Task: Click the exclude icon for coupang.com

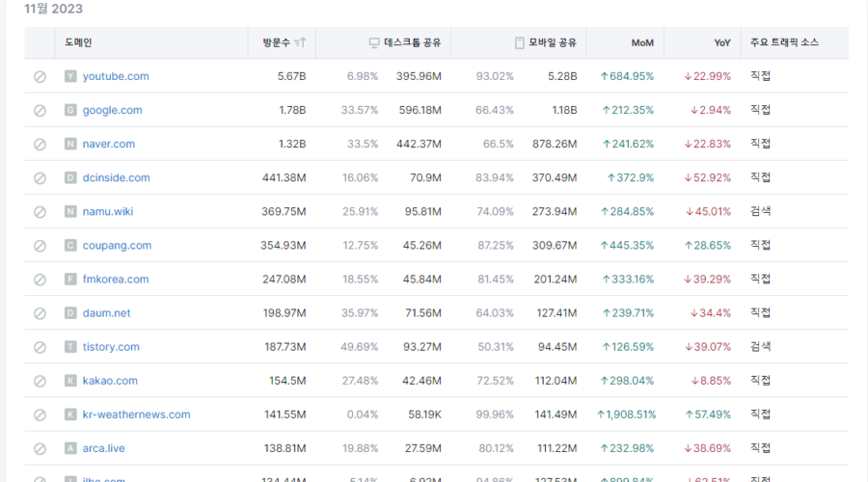Action: click(40, 246)
